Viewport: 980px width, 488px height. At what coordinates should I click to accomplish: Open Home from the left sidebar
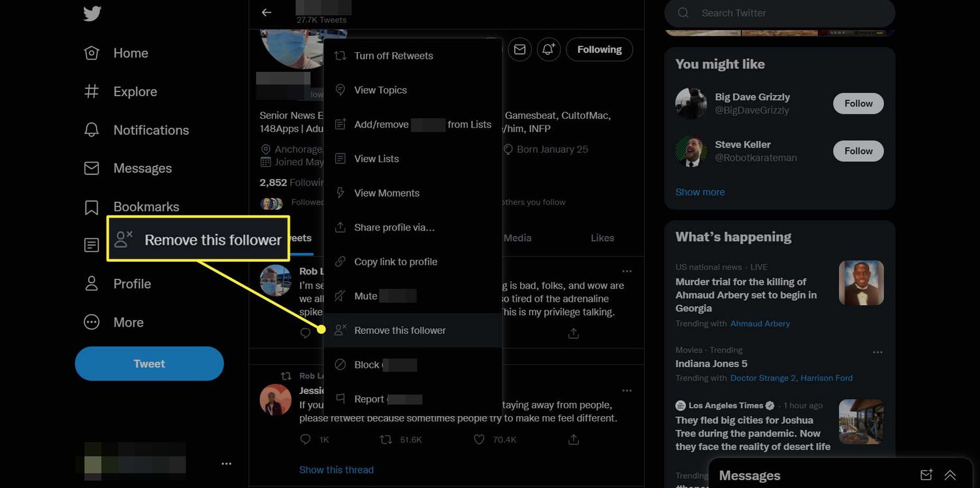pyautogui.click(x=130, y=53)
